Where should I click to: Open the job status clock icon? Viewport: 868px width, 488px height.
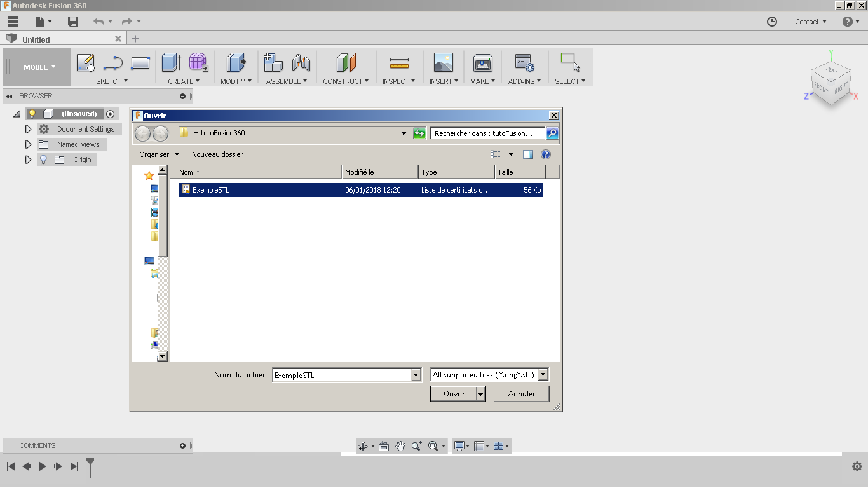(x=772, y=22)
